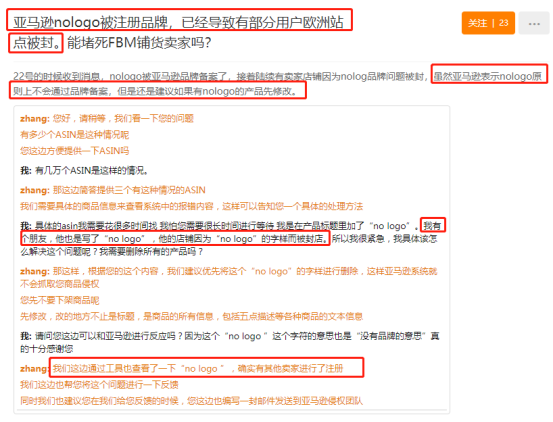Click the line 我们这边也帮您将这个问题进行一下反馈
The width and height of the screenshot is (553, 422).
tap(99, 384)
